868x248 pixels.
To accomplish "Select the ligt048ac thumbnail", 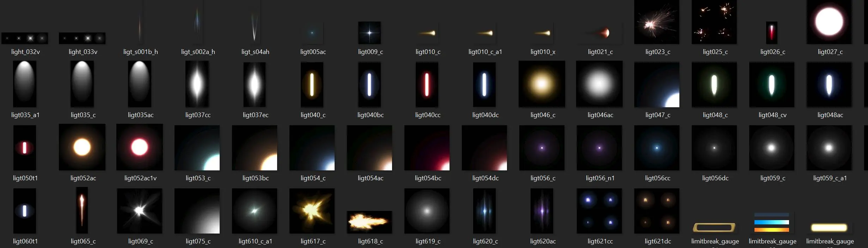I will (829, 85).
